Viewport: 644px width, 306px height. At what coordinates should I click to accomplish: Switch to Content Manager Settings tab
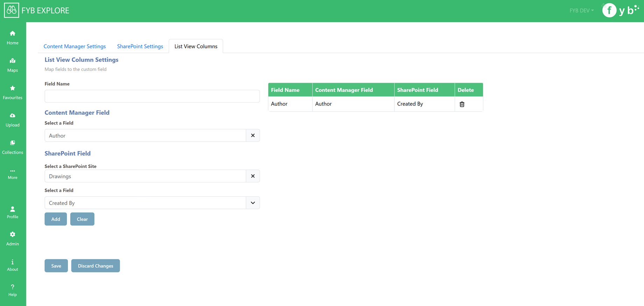click(x=75, y=46)
